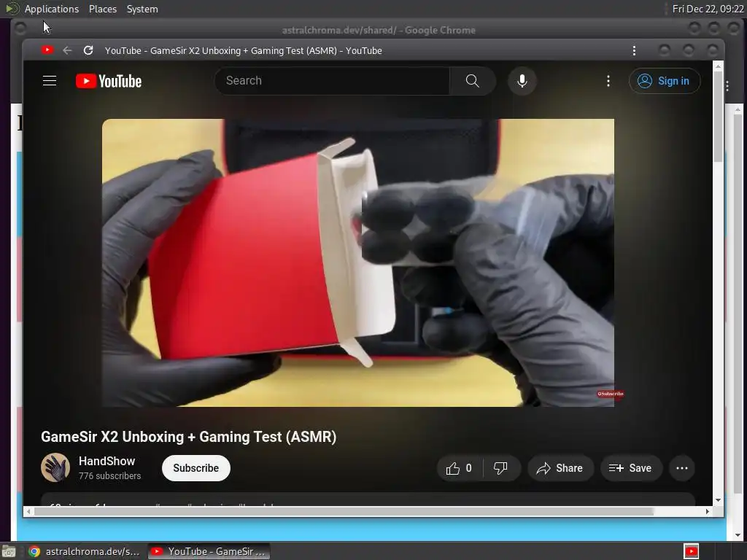This screenshot has width=747, height=560.
Task: Click the YouTube tray icon in bottom panel
Action: click(691, 551)
